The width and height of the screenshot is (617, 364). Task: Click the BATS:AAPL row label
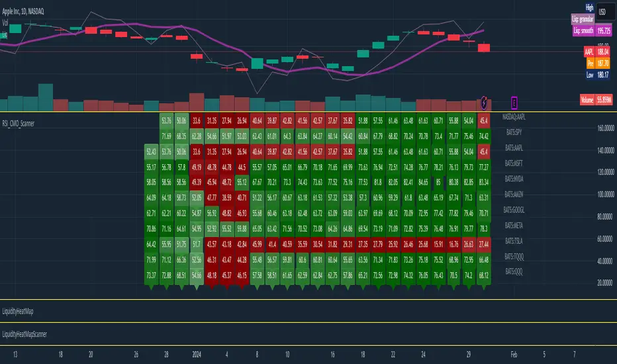(514, 148)
